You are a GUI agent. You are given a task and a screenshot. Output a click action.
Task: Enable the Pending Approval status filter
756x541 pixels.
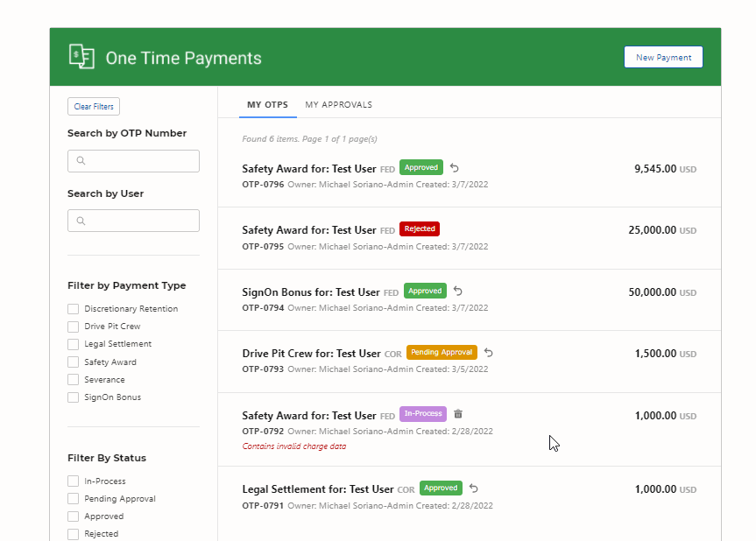[73, 499]
